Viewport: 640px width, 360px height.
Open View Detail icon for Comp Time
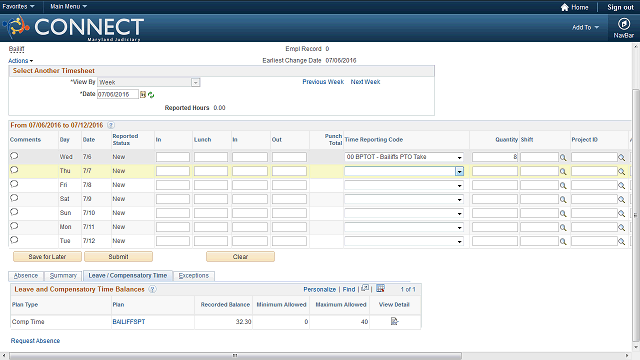(x=394, y=321)
